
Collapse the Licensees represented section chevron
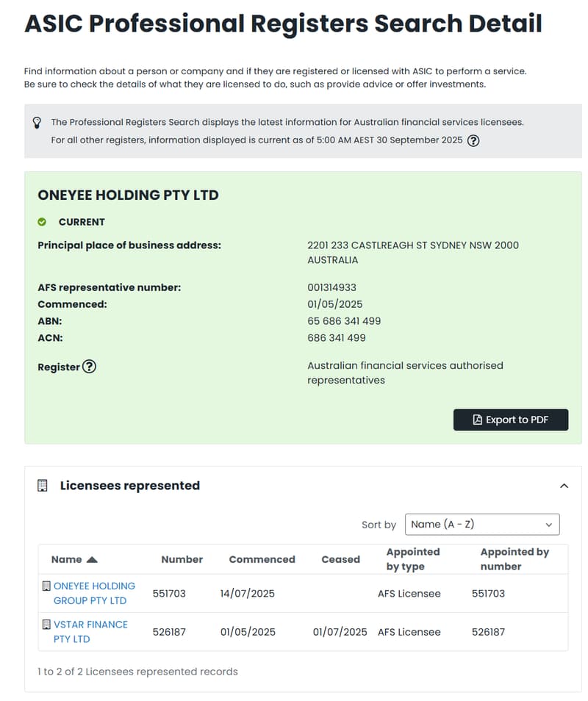[564, 486]
